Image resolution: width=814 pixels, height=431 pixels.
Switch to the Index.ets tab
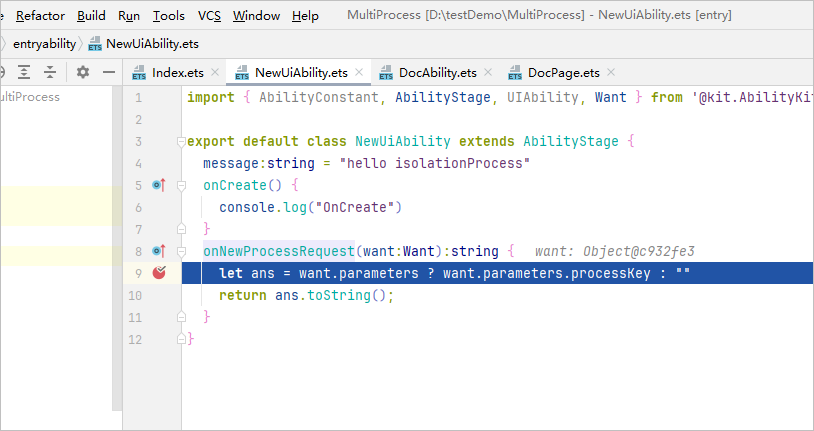[177, 73]
